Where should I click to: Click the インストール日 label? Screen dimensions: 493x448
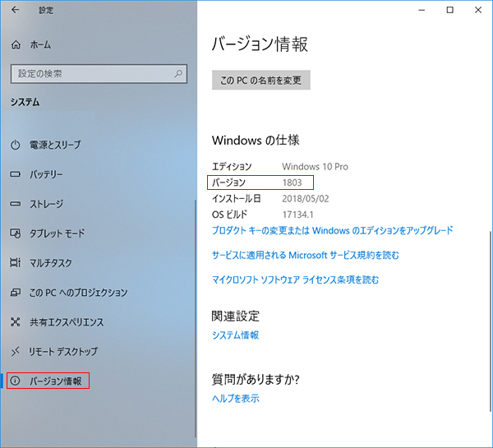pos(237,198)
